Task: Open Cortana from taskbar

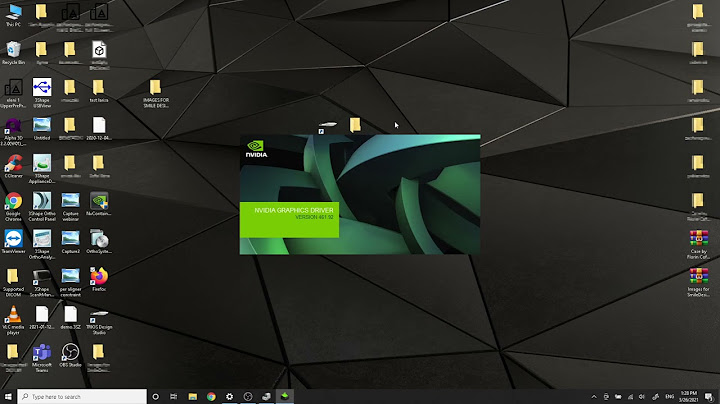Action: [155, 396]
